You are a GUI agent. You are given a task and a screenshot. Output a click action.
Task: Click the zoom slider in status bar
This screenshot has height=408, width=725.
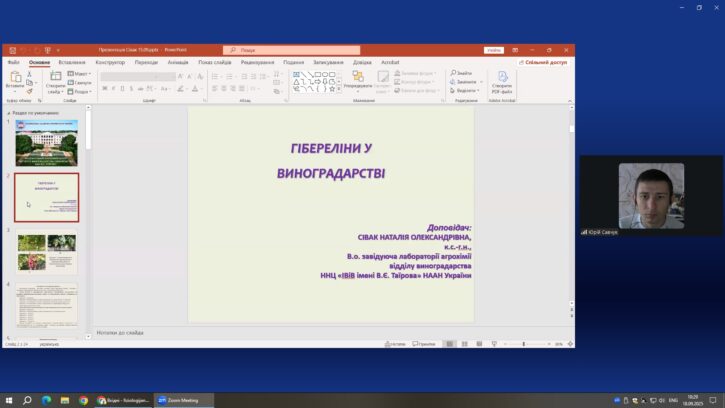pyautogui.click(x=523, y=343)
